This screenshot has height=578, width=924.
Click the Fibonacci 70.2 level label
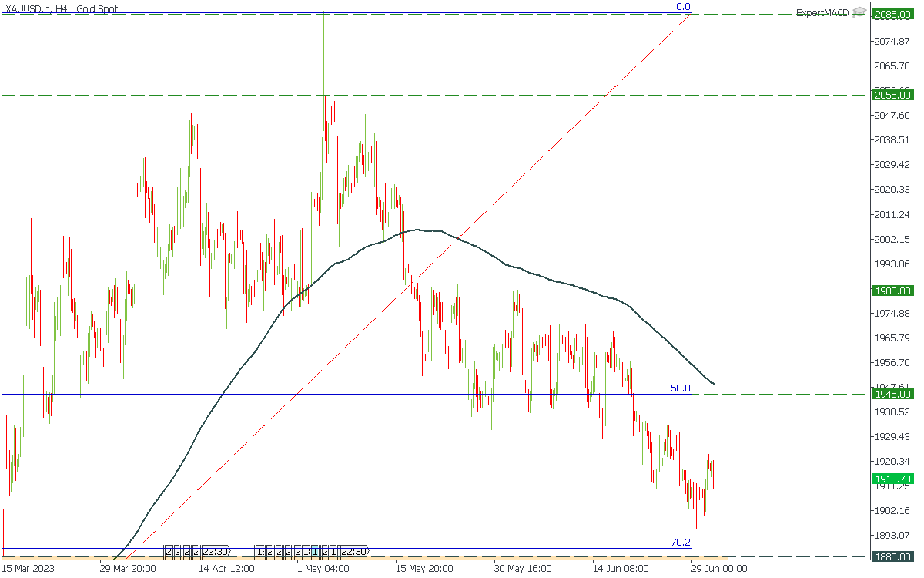681,543
